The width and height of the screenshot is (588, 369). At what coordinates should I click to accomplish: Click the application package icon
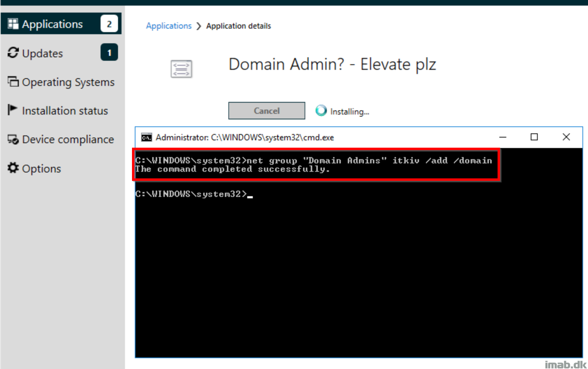point(181,69)
